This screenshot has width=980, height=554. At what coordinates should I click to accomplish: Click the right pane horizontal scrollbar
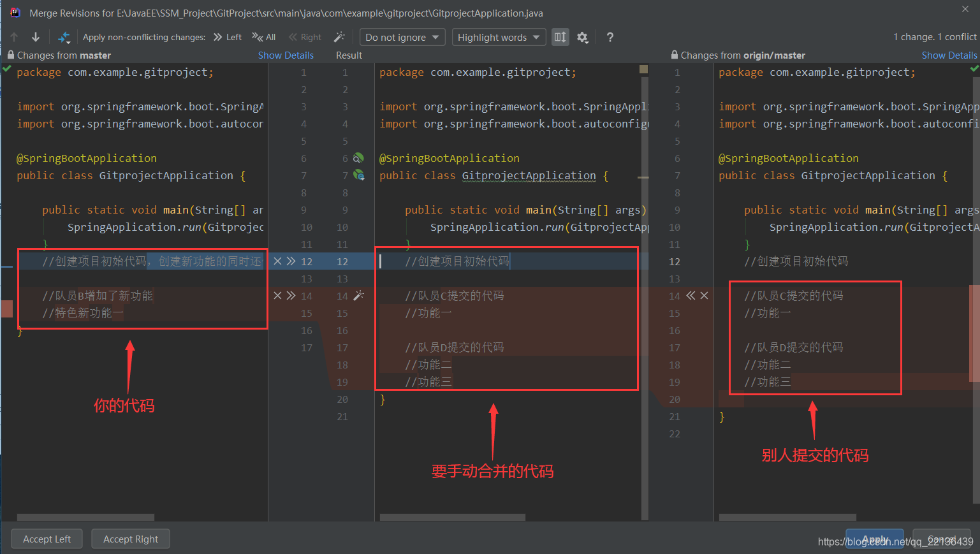(x=787, y=517)
